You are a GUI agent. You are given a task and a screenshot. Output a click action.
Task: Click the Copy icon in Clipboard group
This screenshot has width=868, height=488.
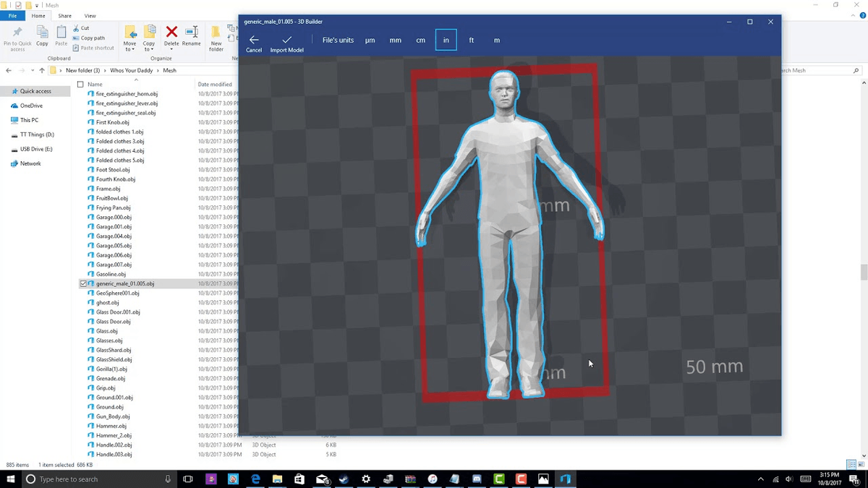(x=43, y=33)
